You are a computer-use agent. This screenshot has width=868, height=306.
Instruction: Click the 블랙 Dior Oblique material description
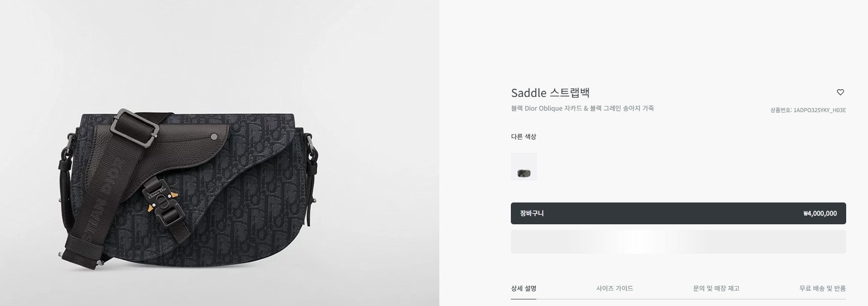pos(582,108)
